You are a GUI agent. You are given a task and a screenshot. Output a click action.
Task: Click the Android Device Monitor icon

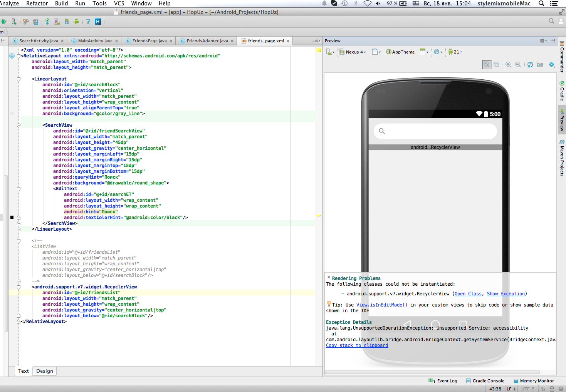[76, 22]
